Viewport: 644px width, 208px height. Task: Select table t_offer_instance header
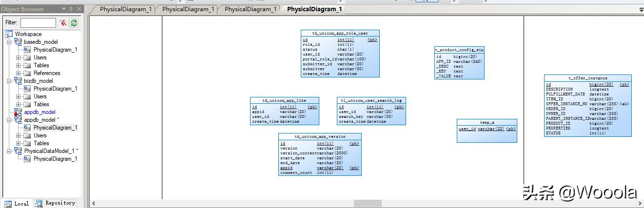(587, 78)
